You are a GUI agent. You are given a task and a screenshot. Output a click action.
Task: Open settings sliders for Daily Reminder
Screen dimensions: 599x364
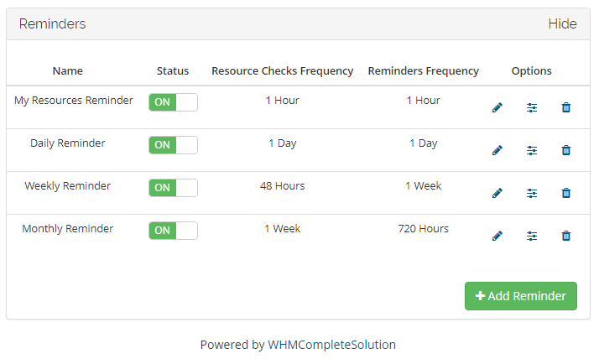point(532,151)
